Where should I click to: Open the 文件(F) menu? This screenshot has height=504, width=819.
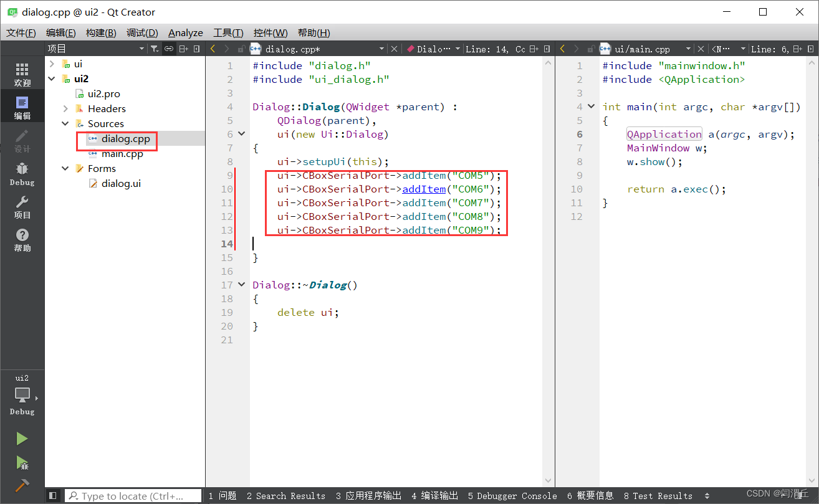21,33
